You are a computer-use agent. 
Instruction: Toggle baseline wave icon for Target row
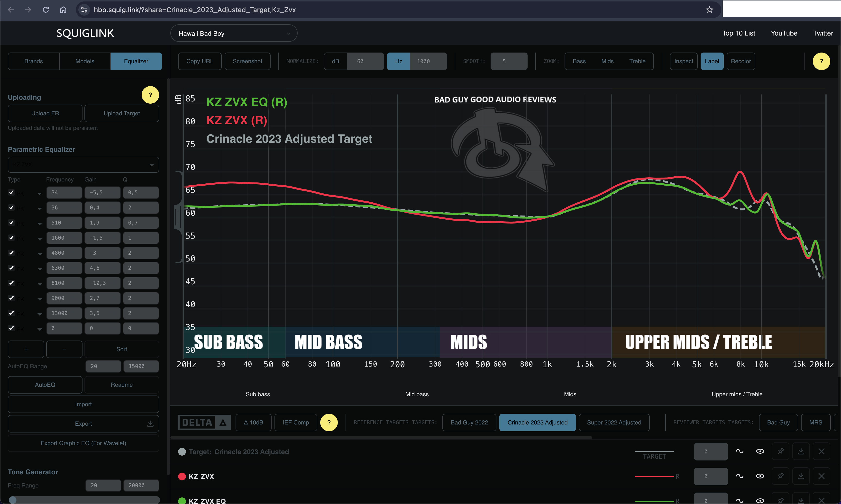pyautogui.click(x=740, y=451)
